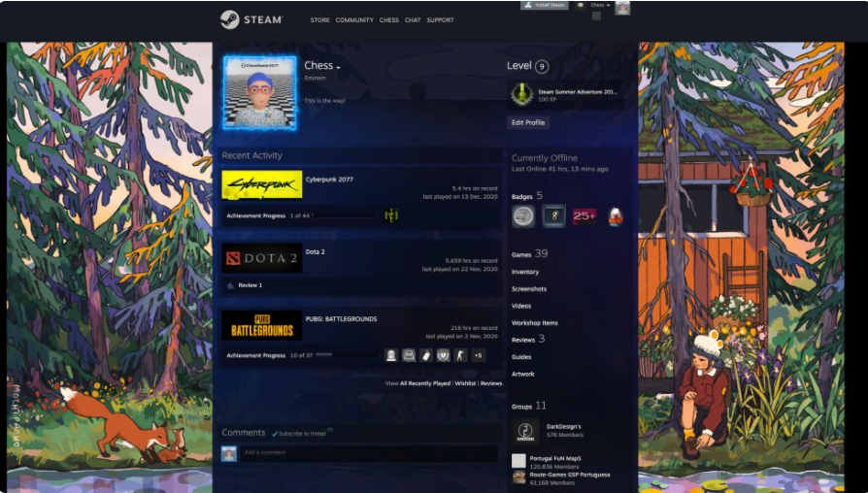Open the Portugal FuN MapS group link
This screenshot has width=868, height=493.
pos(555,459)
